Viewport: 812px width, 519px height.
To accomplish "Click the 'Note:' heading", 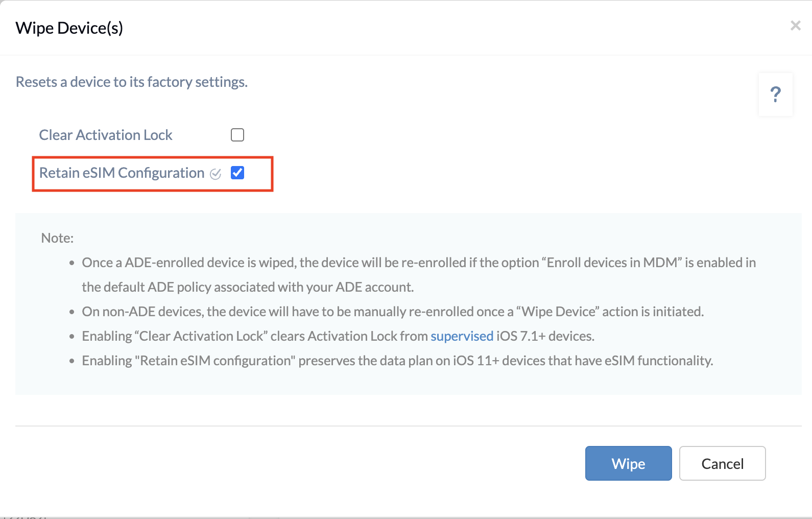I will pyautogui.click(x=58, y=238).
